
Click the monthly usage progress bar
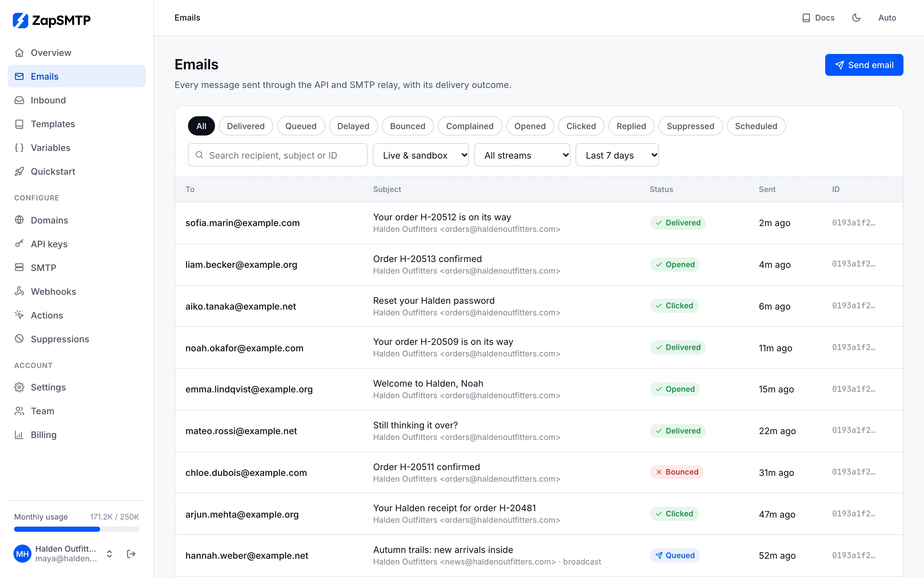click(x=76, y=529)
